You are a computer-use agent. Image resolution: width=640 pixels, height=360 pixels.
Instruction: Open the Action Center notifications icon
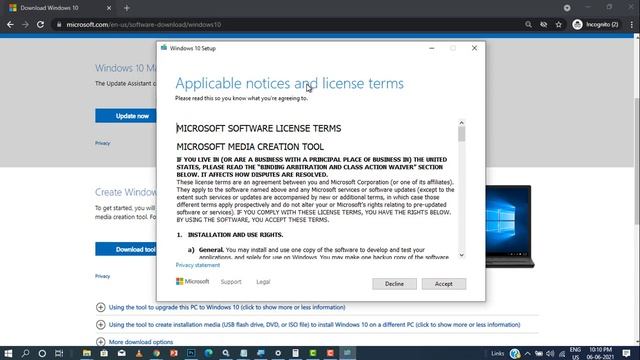point(627,353)
